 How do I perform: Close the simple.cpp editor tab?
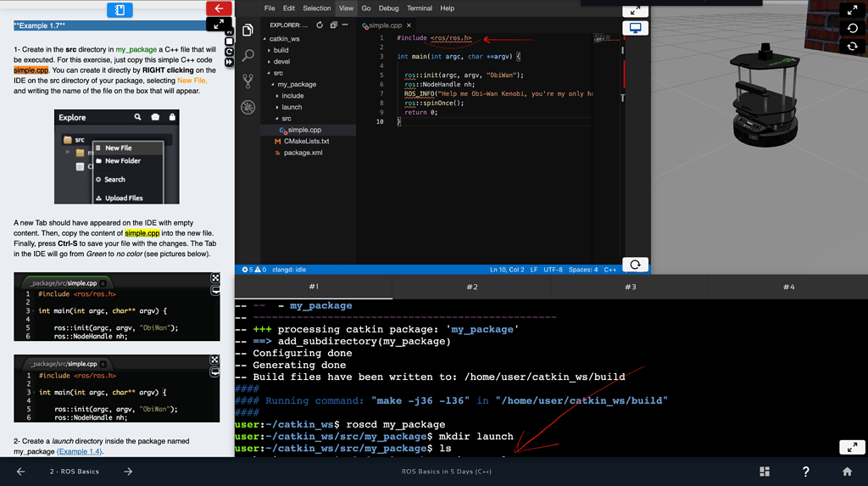[409, 25]
